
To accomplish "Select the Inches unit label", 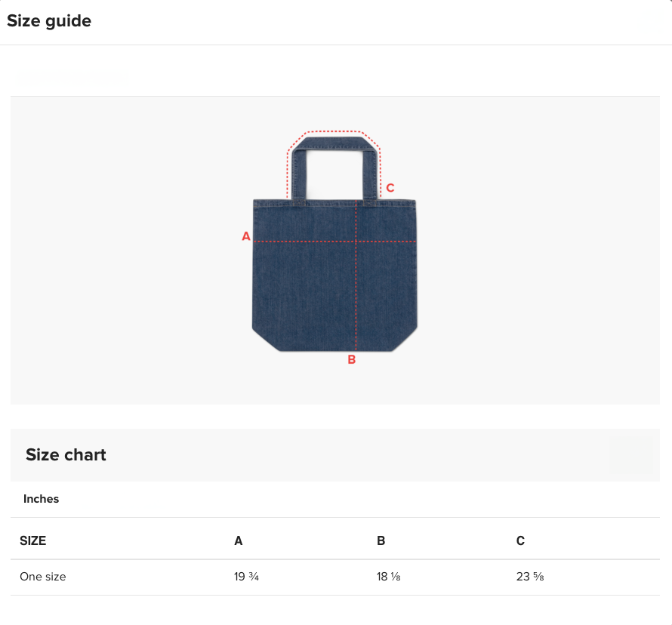I will (41, 499).
